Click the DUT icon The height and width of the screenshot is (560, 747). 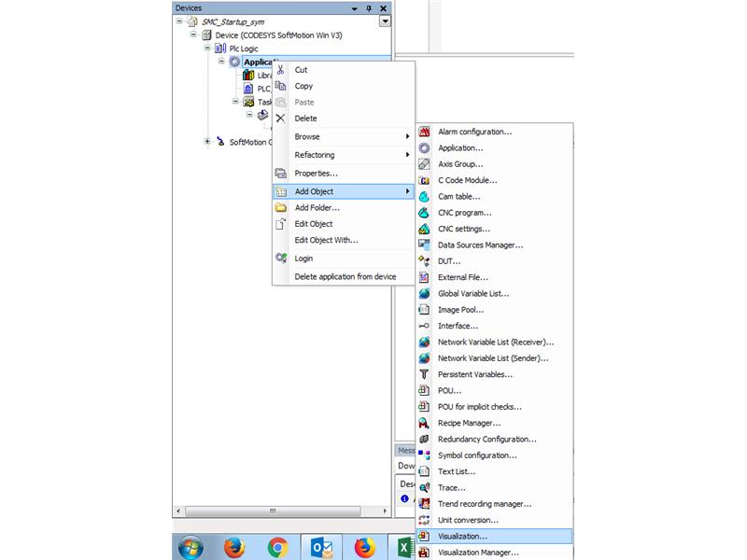click(424, 261)
